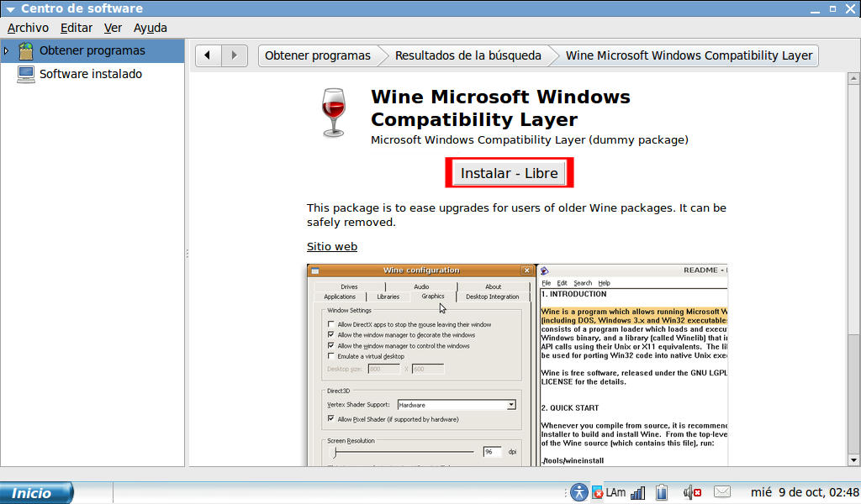Open the mail envelope tray icon
Screen dimensions: 861x504
coord(721,492)
